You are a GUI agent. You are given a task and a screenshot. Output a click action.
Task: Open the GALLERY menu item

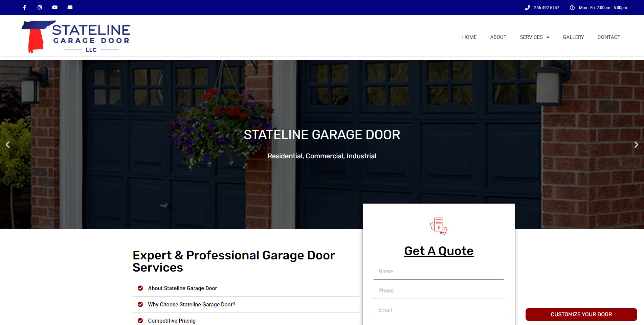[573, 37]
